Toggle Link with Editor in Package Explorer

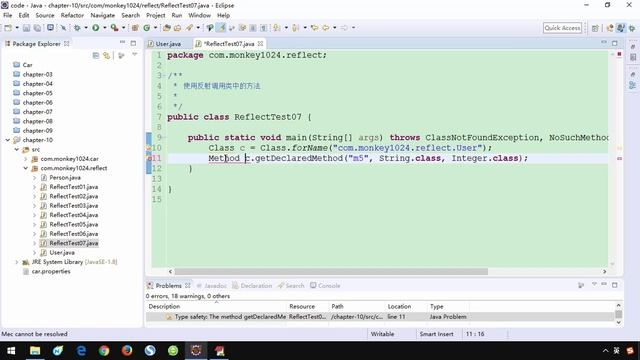tap(107, 55)
